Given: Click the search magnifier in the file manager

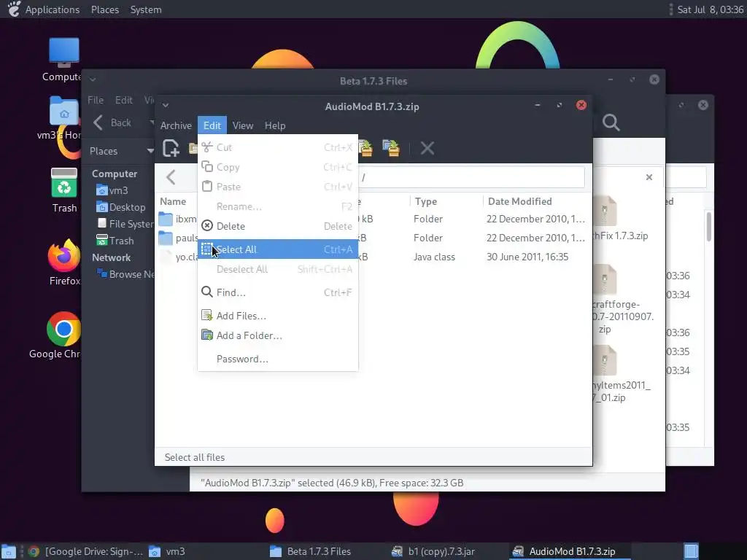Looking at the screenshot, I should point(611,122).
